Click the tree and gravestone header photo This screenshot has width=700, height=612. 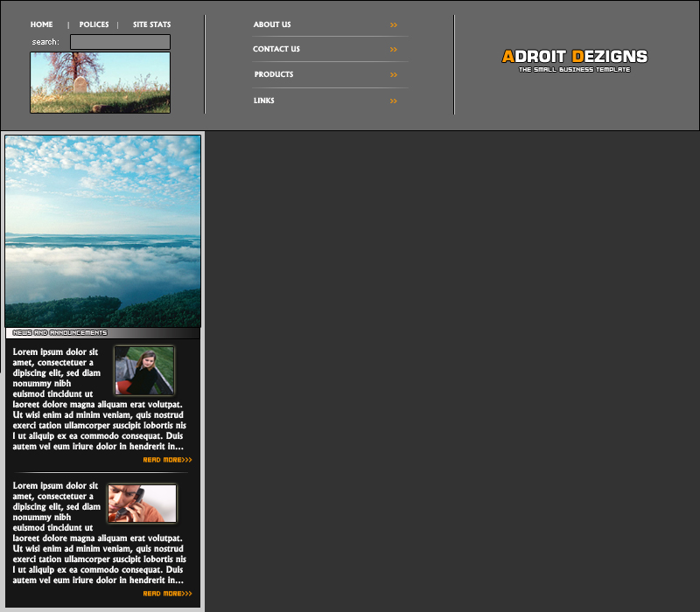coord(100,82)
